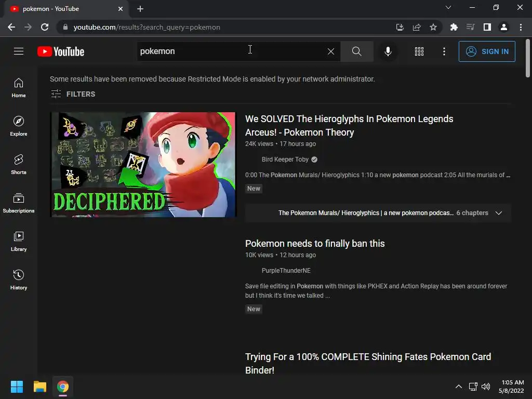Open the volume icon in system tray
This screenshot has height=399, width=532.
tap(486, 387)
